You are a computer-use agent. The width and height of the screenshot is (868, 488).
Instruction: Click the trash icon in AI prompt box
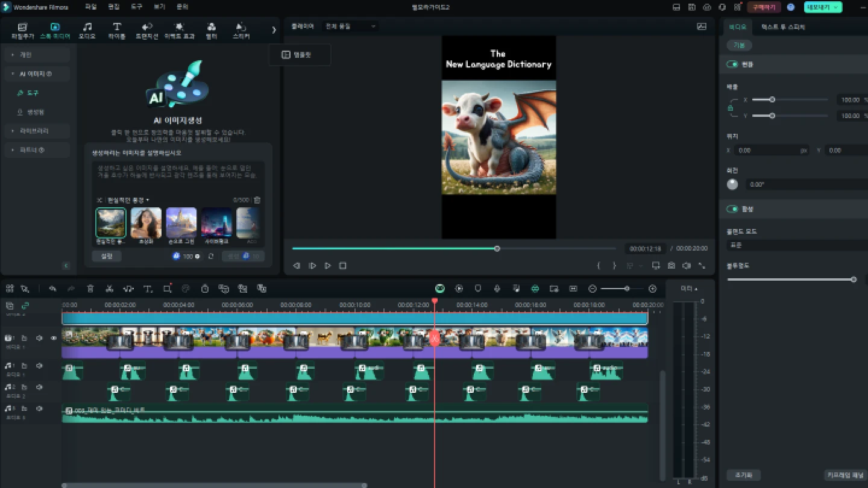[x=257, y=200]
